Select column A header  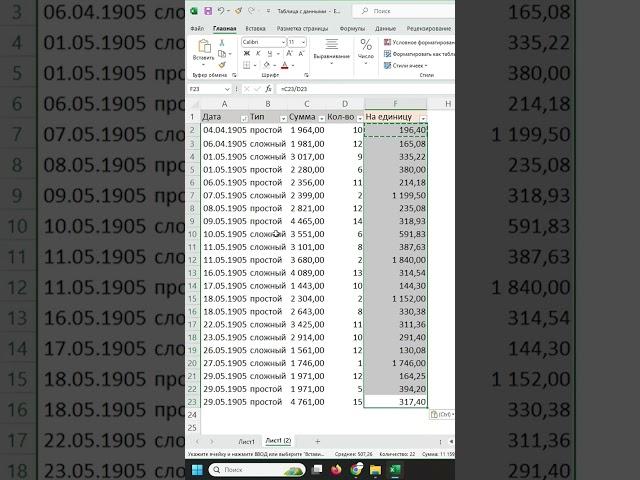[224, 104]
